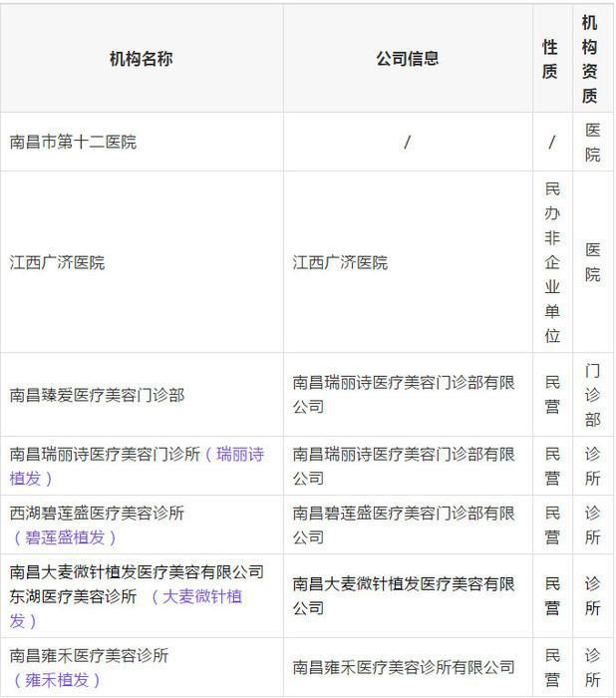Screen dimensions: 616x698
Task: Click the 南昌市第十二医院 name cell
Action: [x=73, y=143]
